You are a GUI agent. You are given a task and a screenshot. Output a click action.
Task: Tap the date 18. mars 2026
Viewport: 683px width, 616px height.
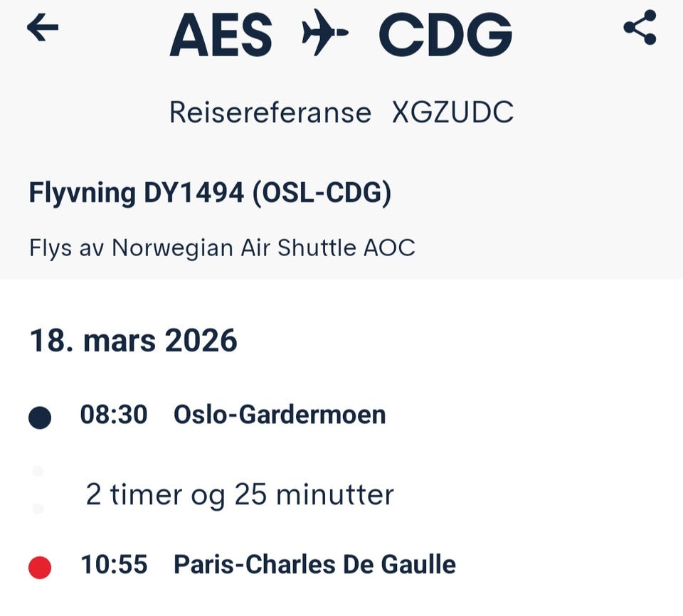pyautogui.click(x=133, y=341)
